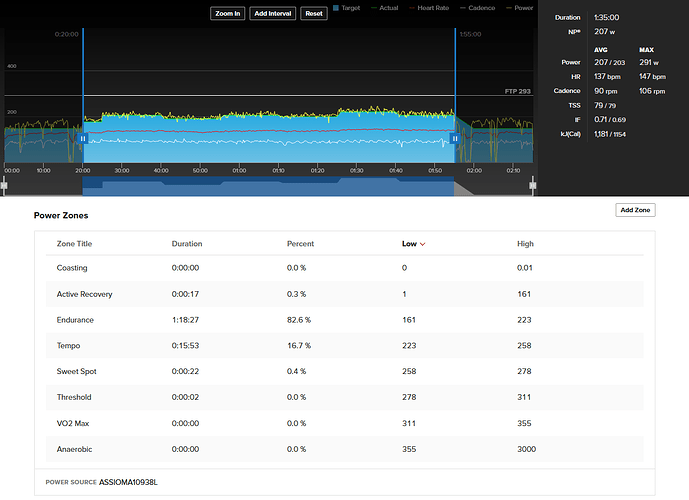
Task: Click max cadence 106 rpm
Action: click(652, 91)
